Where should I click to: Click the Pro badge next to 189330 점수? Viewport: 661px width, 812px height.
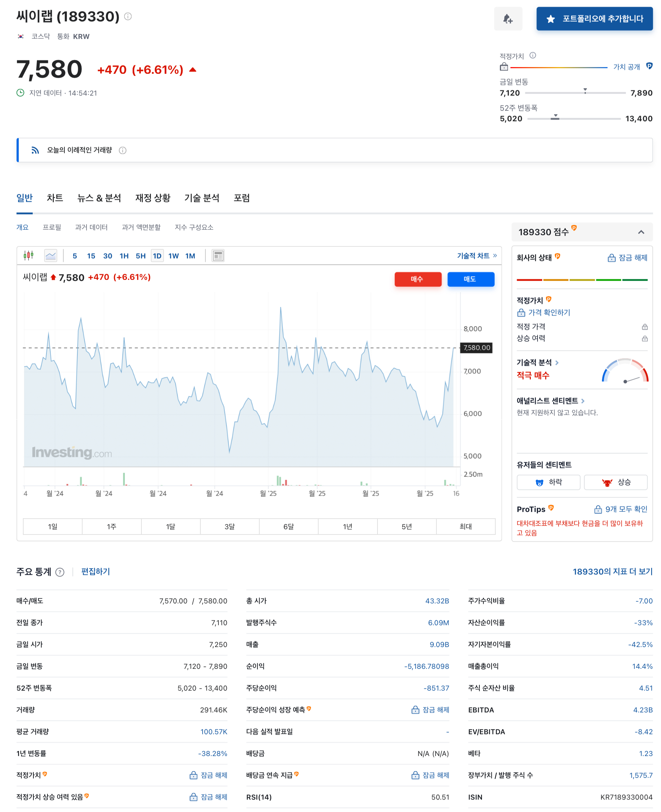tap(574, 228)
